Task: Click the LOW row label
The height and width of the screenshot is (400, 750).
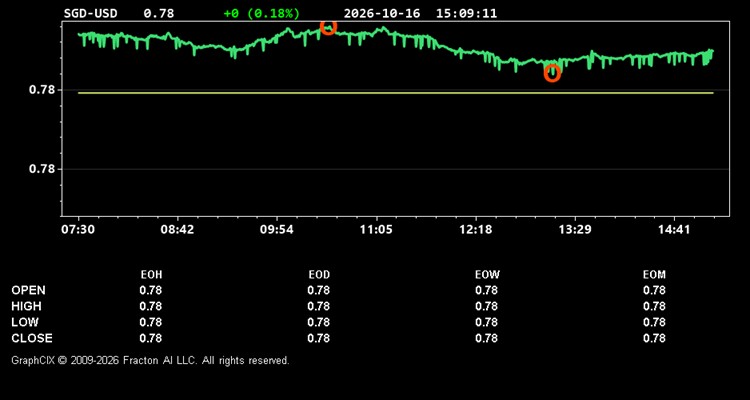Action: 25,322
